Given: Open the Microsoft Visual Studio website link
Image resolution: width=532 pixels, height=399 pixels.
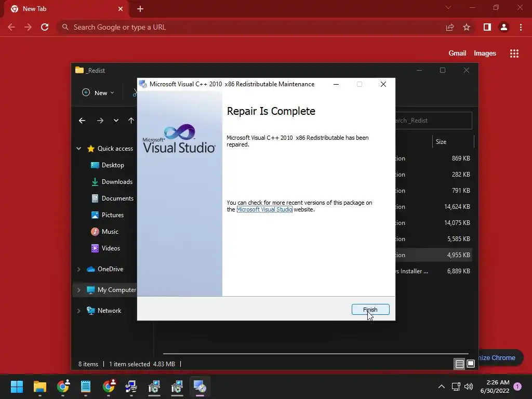Looking at the screenshot, I should 264,209.
